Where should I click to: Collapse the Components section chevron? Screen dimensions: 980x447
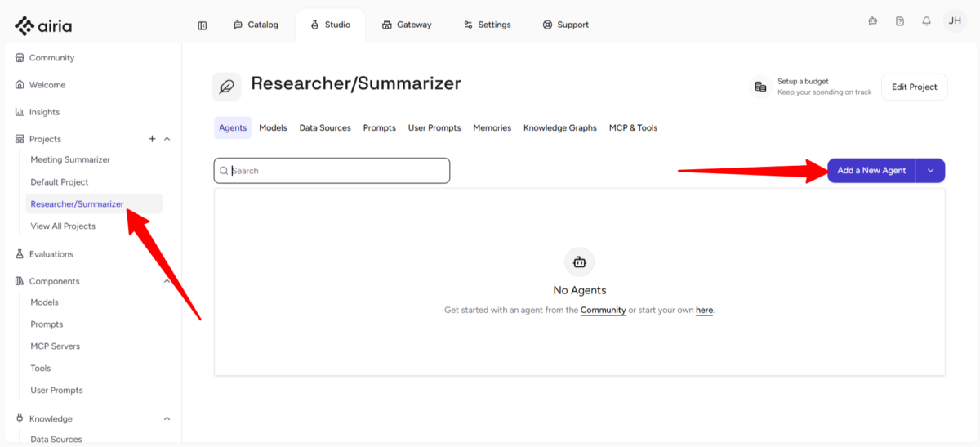pos(167,281)
